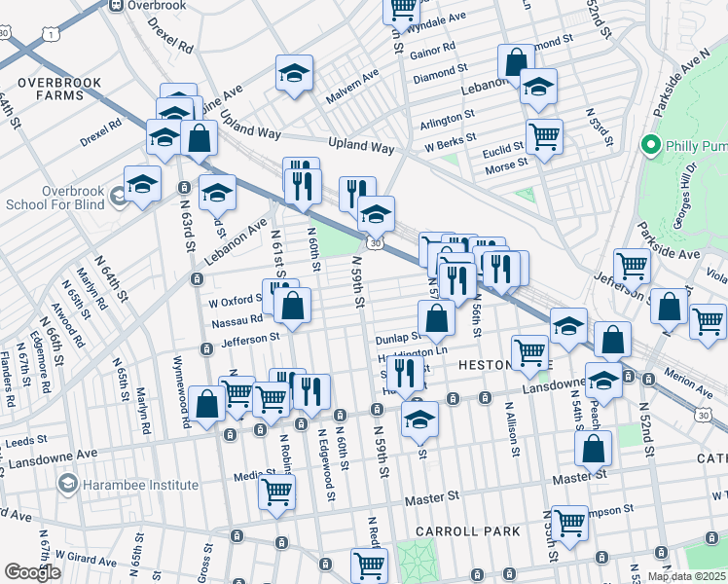Click the grocery cart marker at top near Wyndale Ave
This screenshot has height=584, width=728.
pyautogui.click(x=402, y=12)
